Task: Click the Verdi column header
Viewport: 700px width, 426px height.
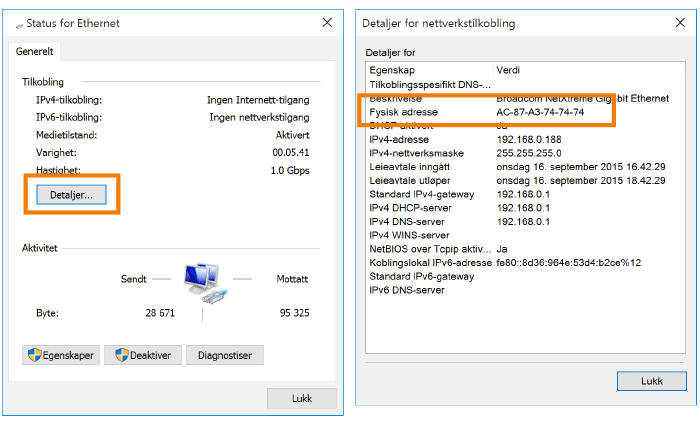Action: click(509, 70)
